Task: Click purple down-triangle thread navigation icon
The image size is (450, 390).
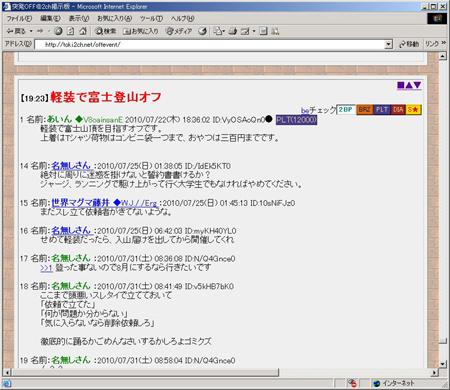Action: pyautogui.click(x=417, y=85)
